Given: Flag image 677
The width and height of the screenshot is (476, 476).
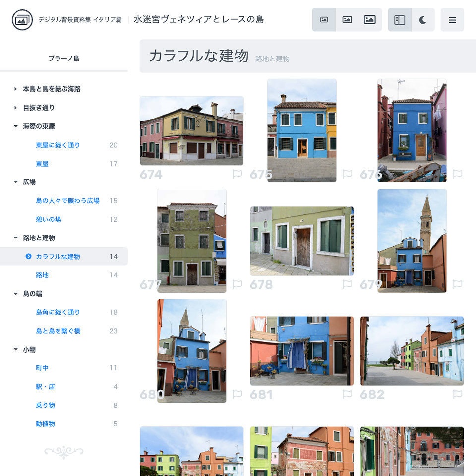Looking at the screenshot, I should tap(237, 284).
